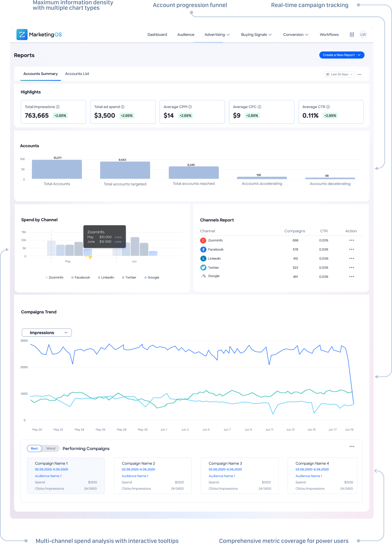Switch to the Accounts List tab
This screenshot has height=549, width=392.
pos(77,74)
